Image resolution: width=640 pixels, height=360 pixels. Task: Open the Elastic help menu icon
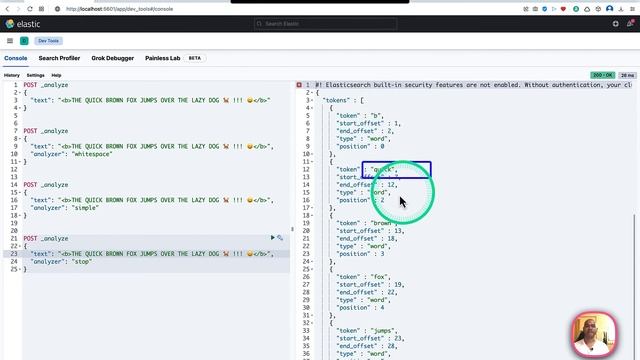(x=616, y=24)
